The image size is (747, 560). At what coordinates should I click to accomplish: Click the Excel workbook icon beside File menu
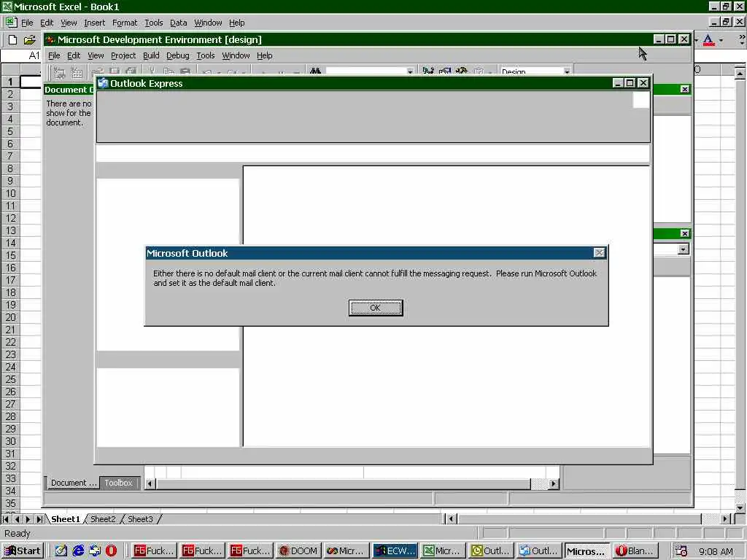click(11, 23)
